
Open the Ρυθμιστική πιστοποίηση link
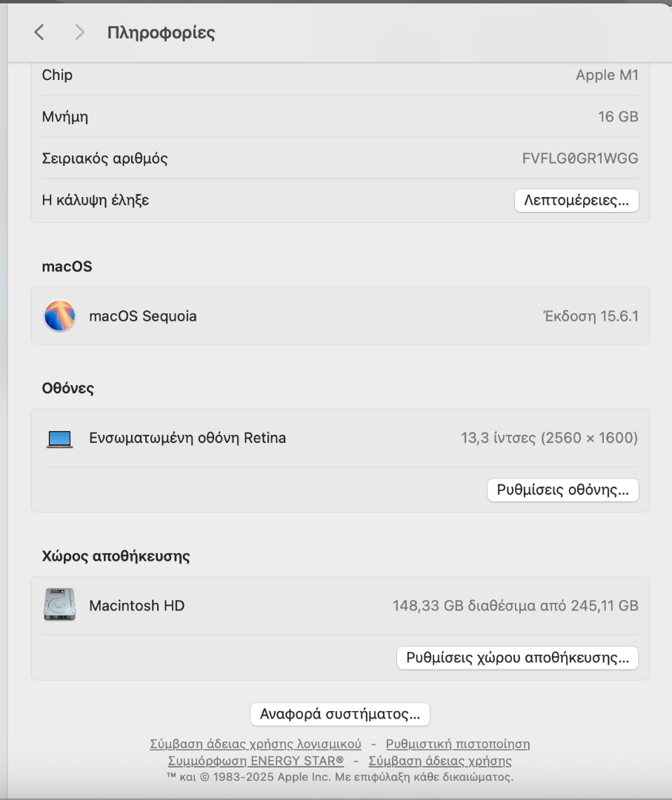click(458, 744)
